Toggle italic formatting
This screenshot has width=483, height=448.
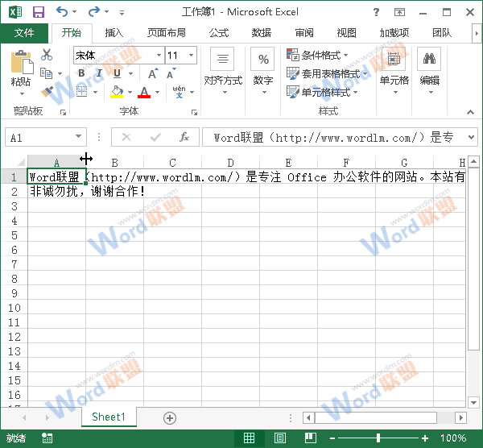point(99,73)
